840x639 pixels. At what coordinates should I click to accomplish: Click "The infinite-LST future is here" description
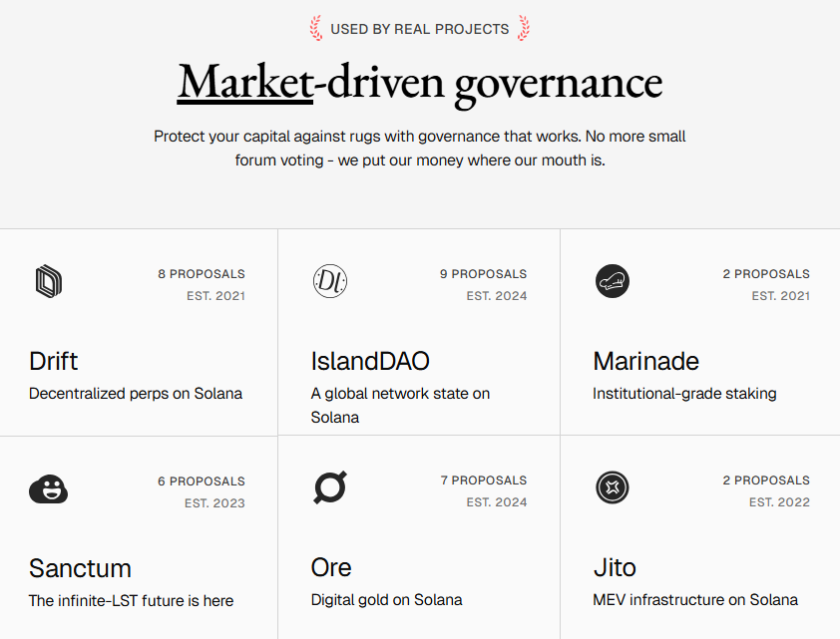tap(132, 601)
